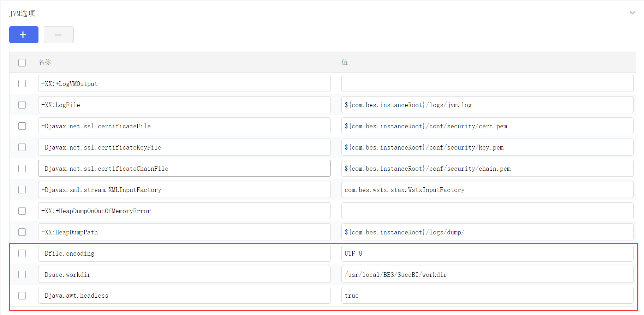This screenshot has width=644, height=315.
Task: Check the -XX:HeapDumpPath row checkbox
Action: point(22,232)
